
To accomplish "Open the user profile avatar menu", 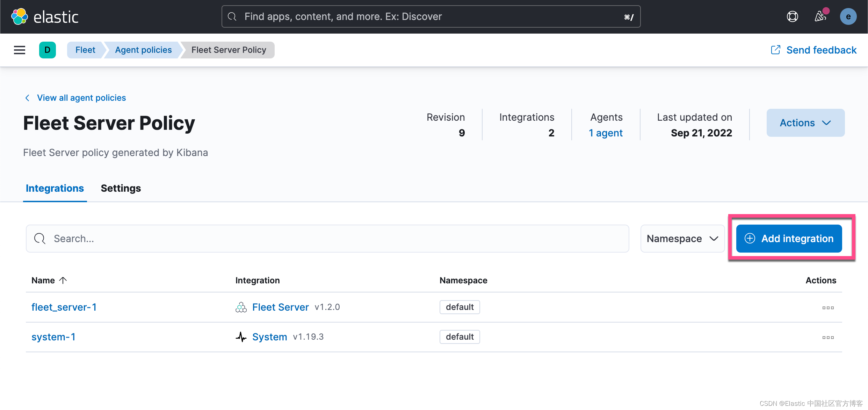I will (x=848, y=16).
